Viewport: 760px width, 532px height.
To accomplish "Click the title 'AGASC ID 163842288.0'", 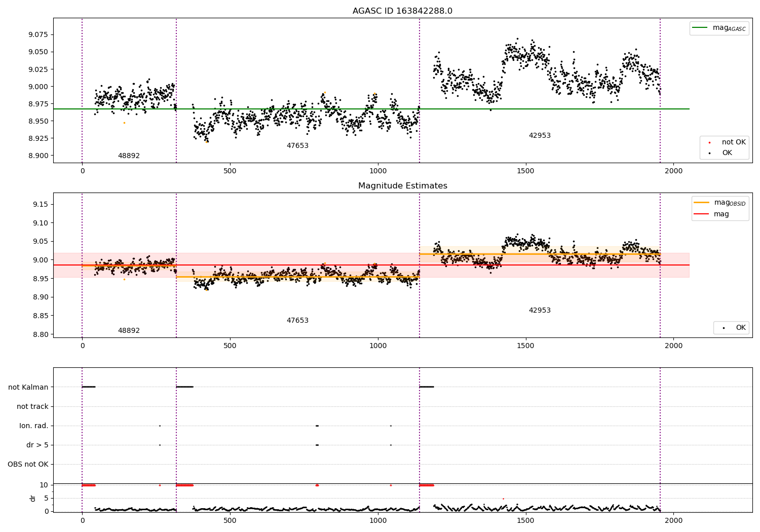I will [x=402, y=11].
